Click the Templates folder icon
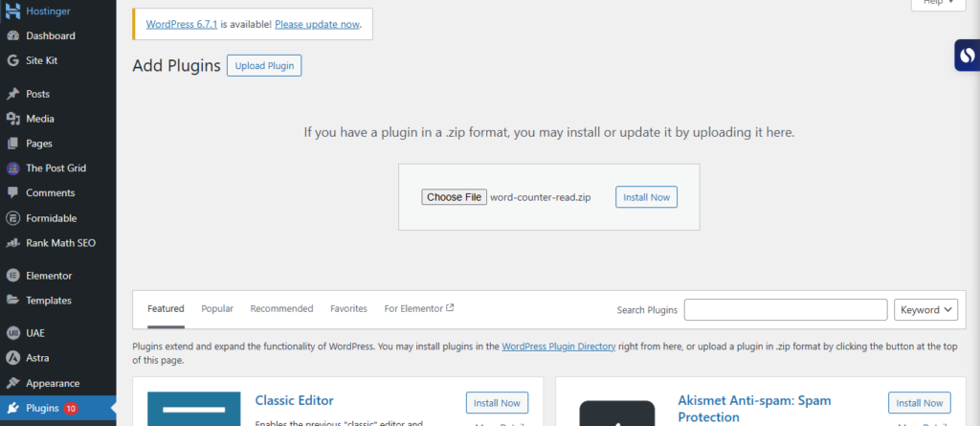The width and height of the screenshot is (980, 426). [x=12, y=301]
